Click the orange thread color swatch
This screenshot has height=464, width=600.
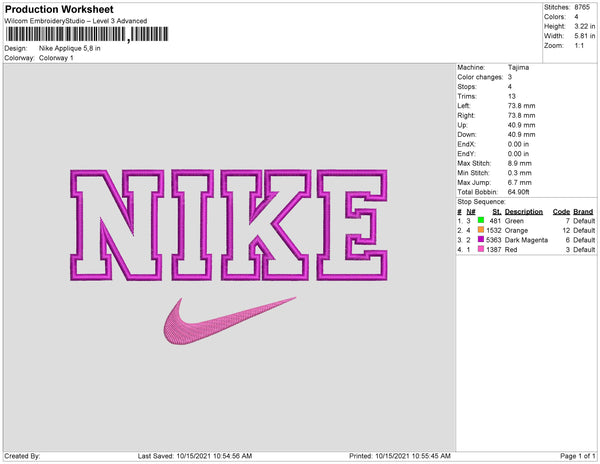481,230
